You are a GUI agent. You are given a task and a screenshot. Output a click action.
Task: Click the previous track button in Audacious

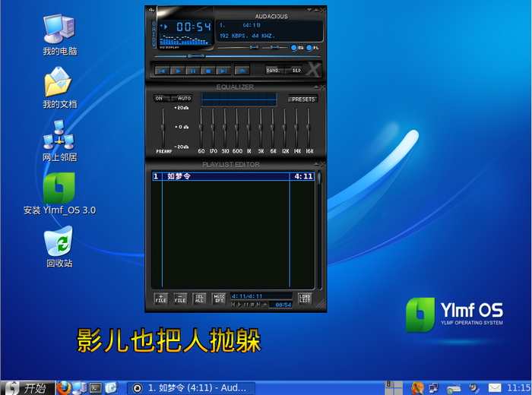(x=161, y=71)
